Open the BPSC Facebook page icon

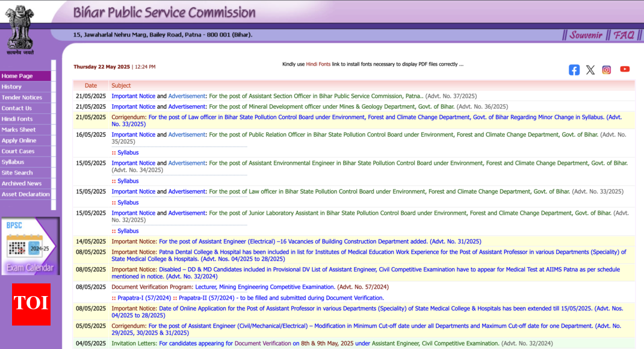(574, 70)
